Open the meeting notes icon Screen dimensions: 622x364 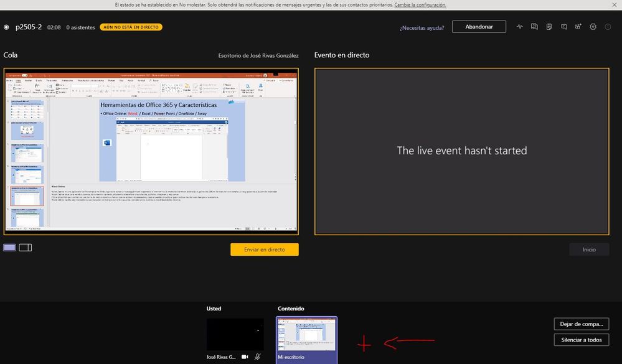point(549,27)
